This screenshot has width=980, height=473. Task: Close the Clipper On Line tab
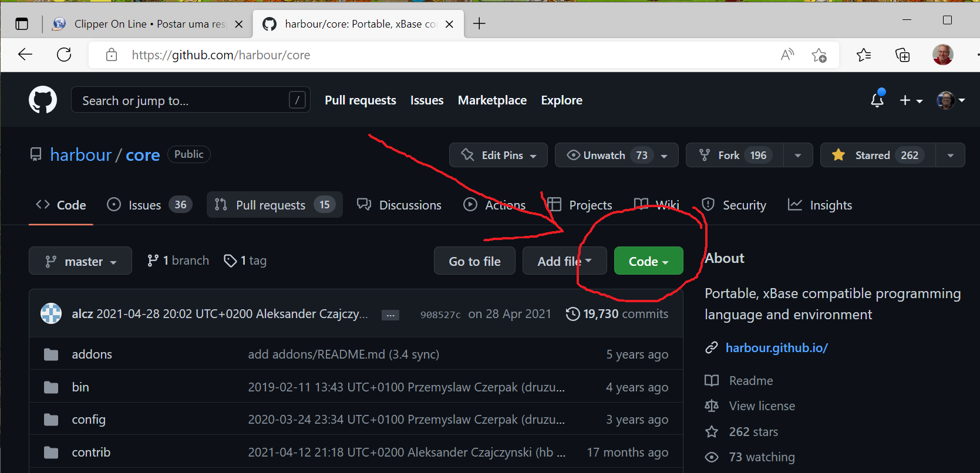(239, 24)
